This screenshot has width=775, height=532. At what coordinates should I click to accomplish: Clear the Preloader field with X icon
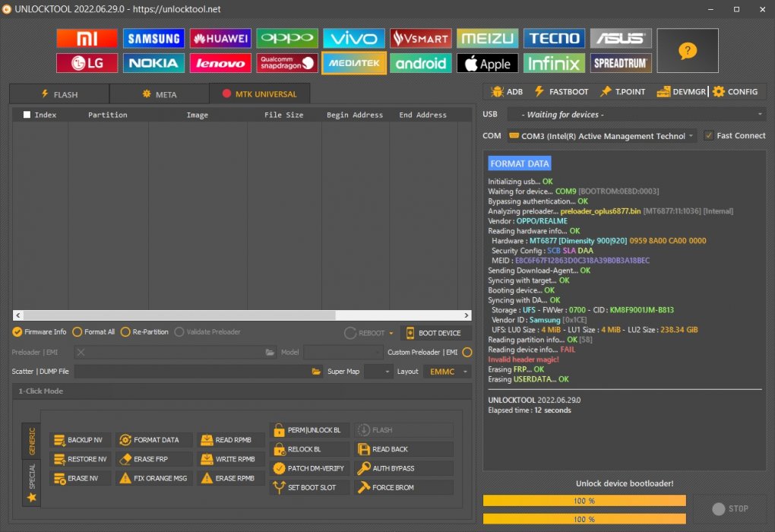[81, 352]
